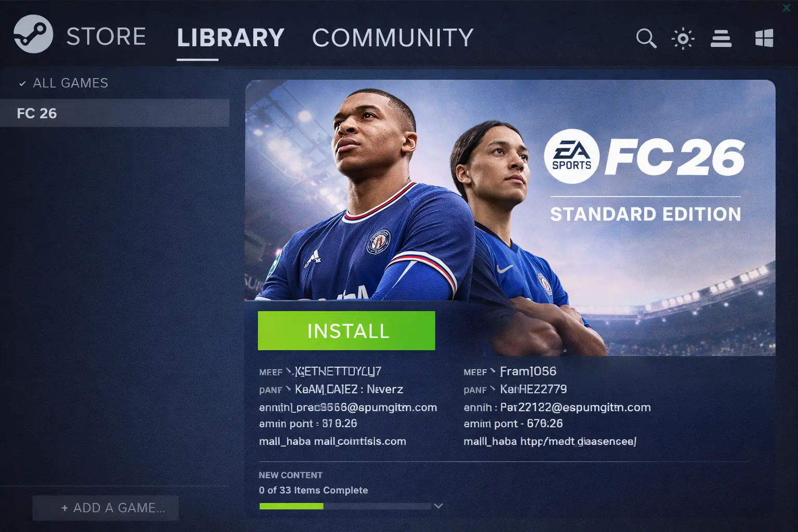Switch to the STORE tab
This screenshot has width=798, height=532.
(106, 37)
